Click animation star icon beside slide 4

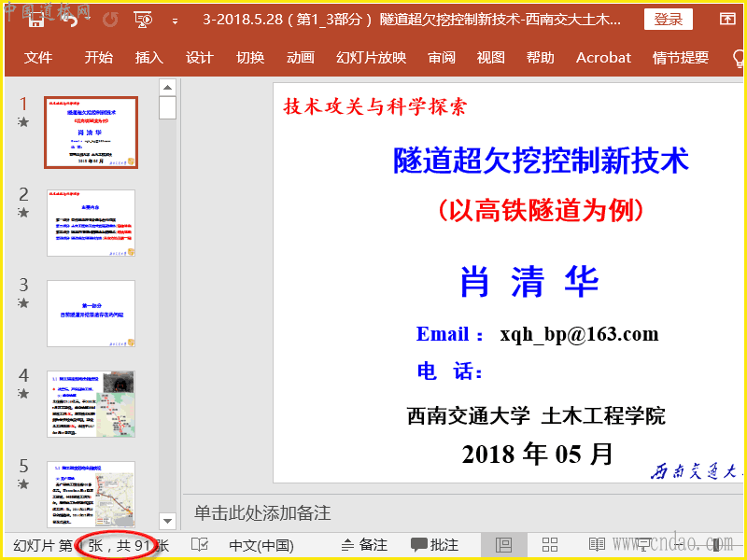coord(23,394)
